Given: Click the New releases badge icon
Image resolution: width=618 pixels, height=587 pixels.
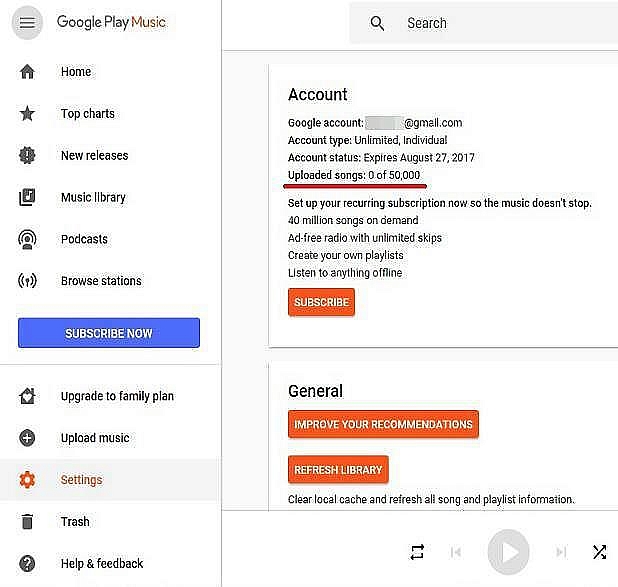Looking at the screenshot, I should coord(27,155).
